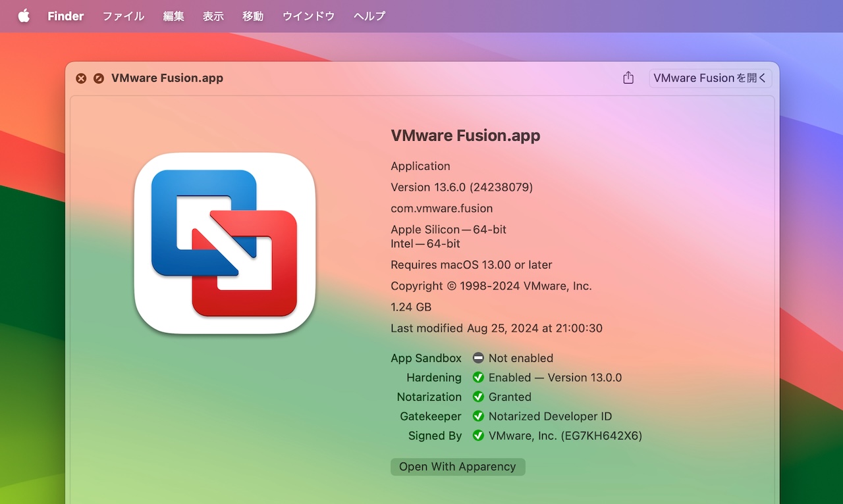Open the Finder menu

click(66, 16)
